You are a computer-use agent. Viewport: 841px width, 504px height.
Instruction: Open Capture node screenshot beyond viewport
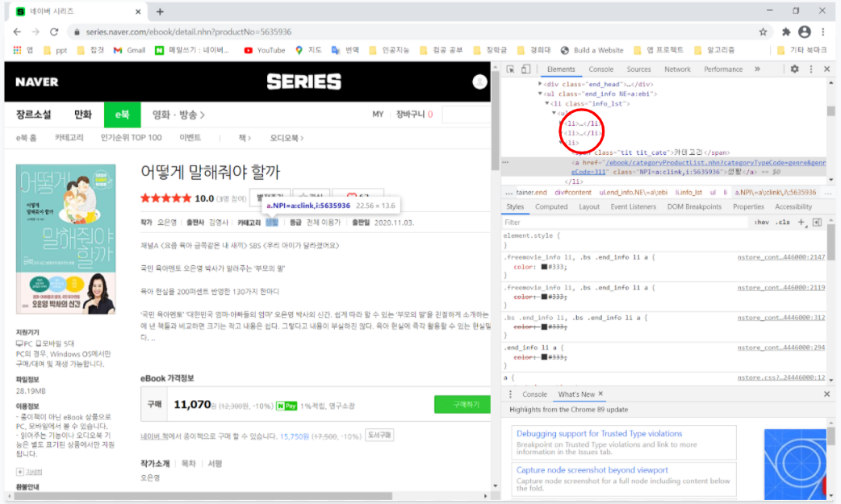click(x=592, y=469)
